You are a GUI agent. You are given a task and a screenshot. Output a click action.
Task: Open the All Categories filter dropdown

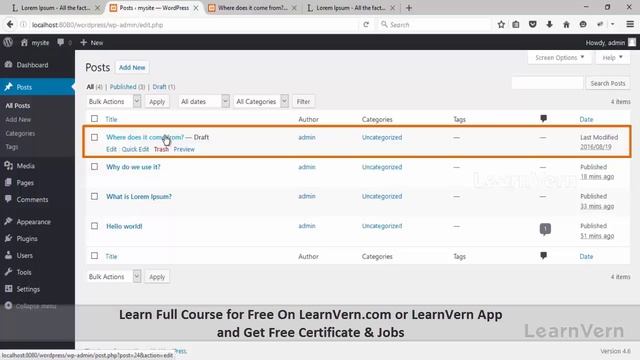pos(261,101)
